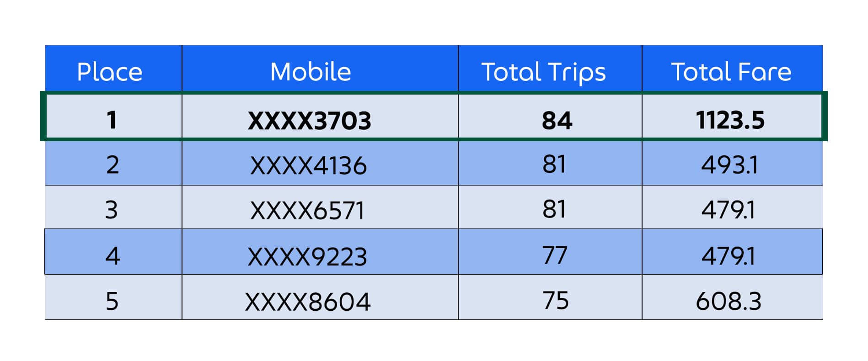The image size is (868, 361).
Task: Click the 75 total trips cell
Action: pos(550,297)
